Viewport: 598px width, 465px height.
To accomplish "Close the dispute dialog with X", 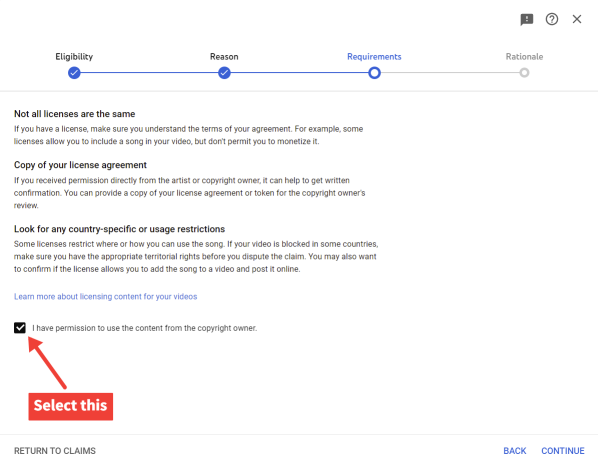I will [x=577, y=19].
